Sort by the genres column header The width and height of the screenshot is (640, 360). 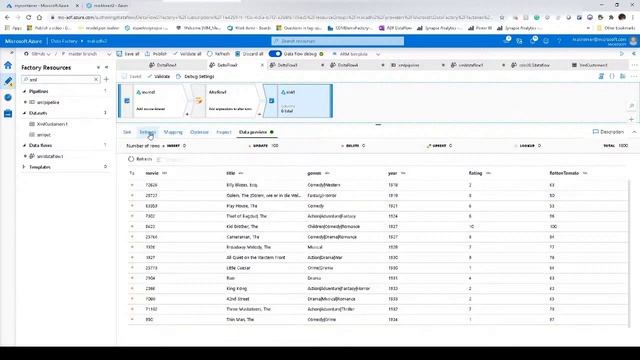pos(314,173)
